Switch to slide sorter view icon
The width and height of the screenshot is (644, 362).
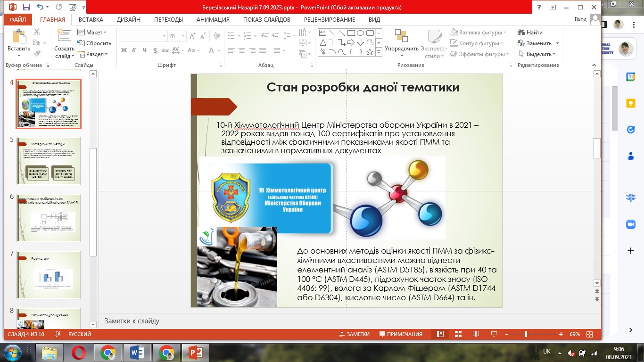[x=458, y=334]
